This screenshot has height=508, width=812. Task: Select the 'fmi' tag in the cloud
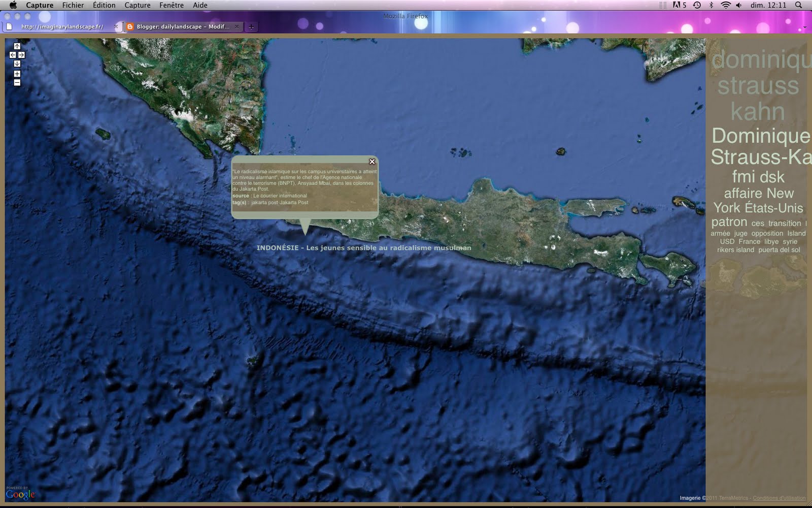coord(743,177)
